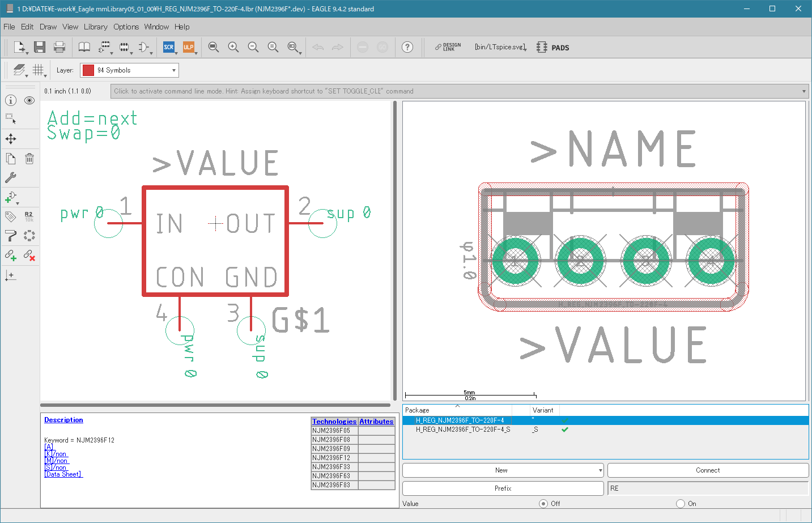Set Value option to On
This screenshot has height=523, width=812.
click(x=681, y=503)
